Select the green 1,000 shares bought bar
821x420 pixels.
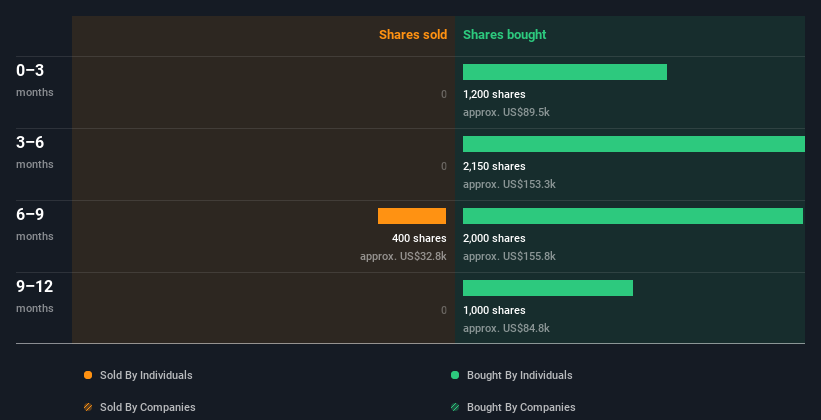coord(548,288)
